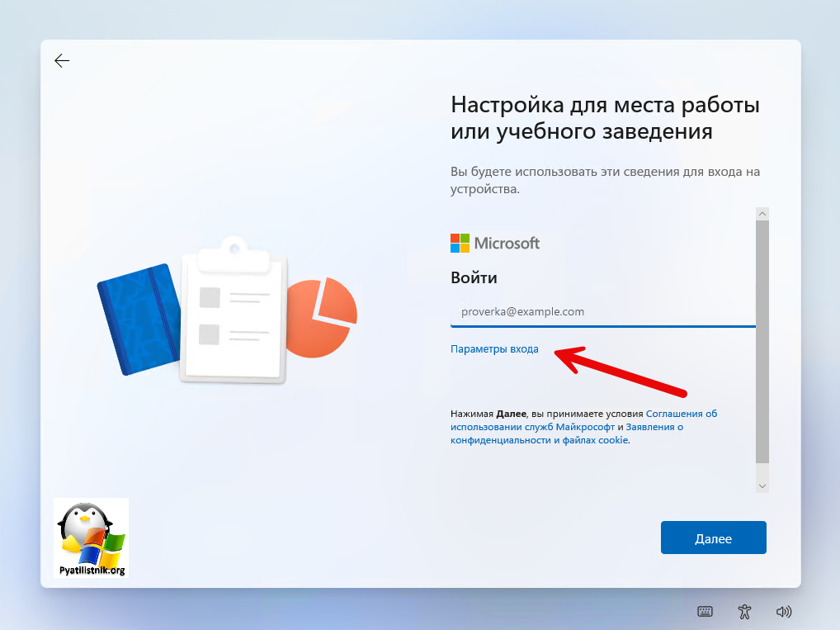Viewport: 840px width, 630px height.
Task: Click the scrollbar up arrow
Action: click(x=762, y=214)
